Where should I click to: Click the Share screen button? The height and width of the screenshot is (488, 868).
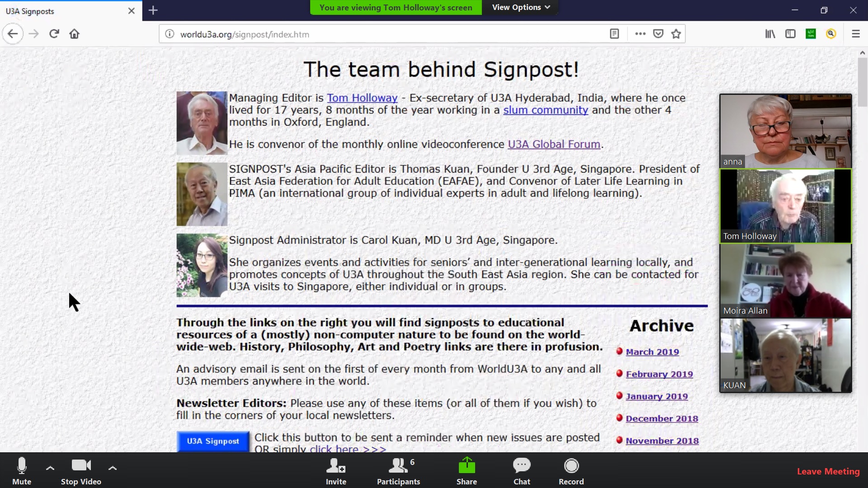(467, 471)
